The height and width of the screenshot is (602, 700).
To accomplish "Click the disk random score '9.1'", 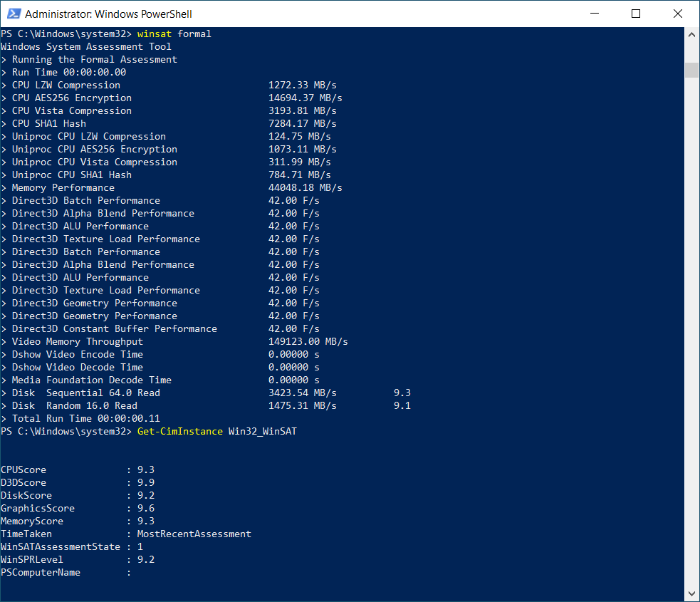I will (x=402, y=406).
